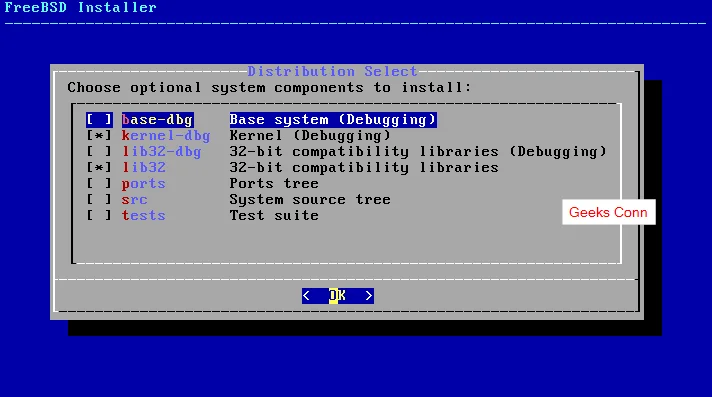This screenshot has width=712, height=397.
Task: Click the 'Distribution Select' dialog title
Action: coord(332,71)
